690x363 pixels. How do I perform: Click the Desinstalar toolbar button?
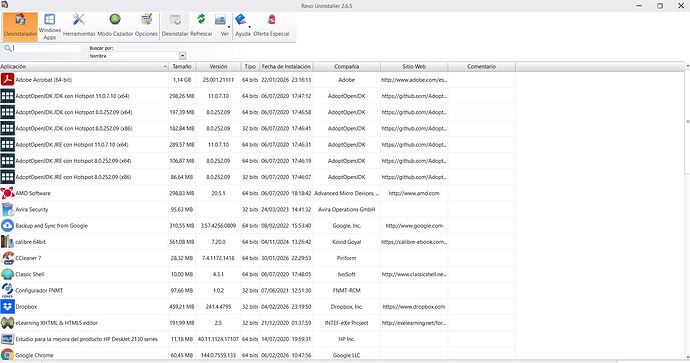pyautogui.click(x=175, y=26)
